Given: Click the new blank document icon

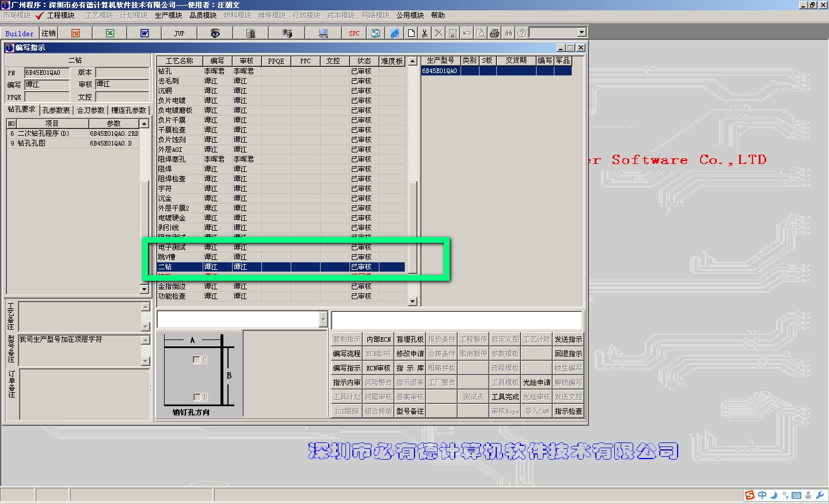Looking at the screenshot, I should [411, 33].
